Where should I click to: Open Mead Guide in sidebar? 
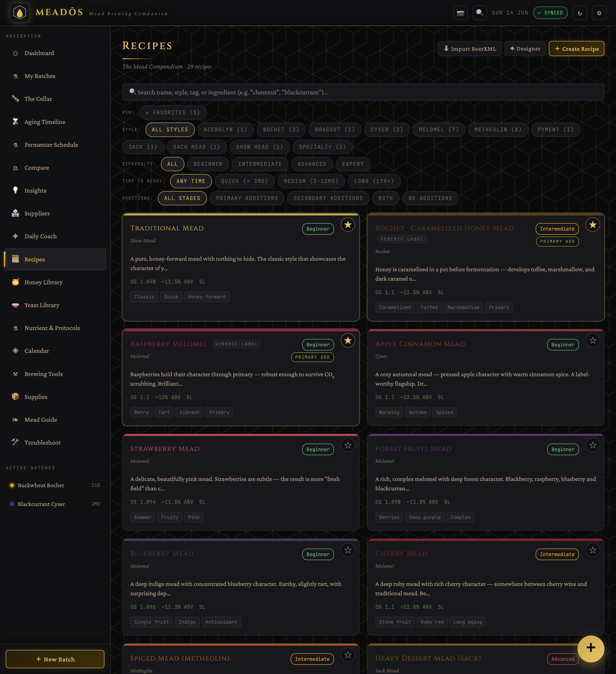pyautogui.click(x=55, y=420)
